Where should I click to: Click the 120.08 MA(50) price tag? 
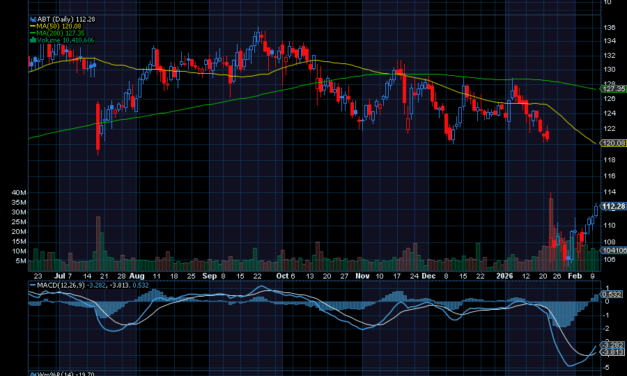pos(613,143)
